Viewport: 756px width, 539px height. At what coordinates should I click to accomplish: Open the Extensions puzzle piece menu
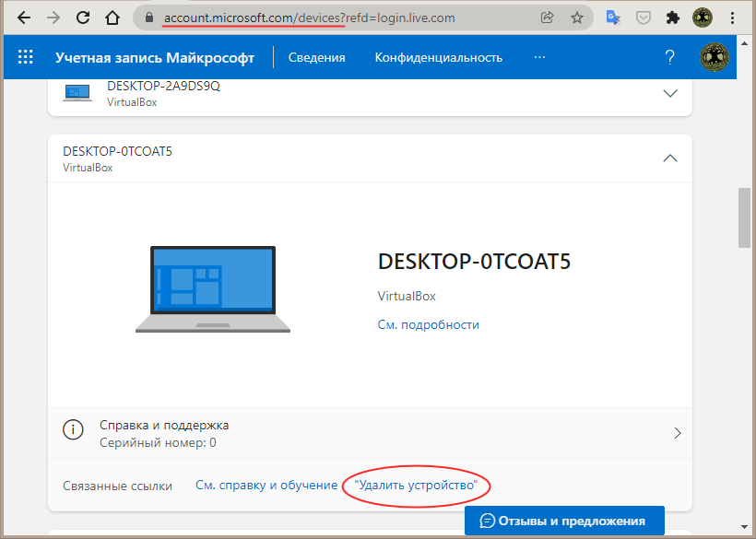(673, 18)
